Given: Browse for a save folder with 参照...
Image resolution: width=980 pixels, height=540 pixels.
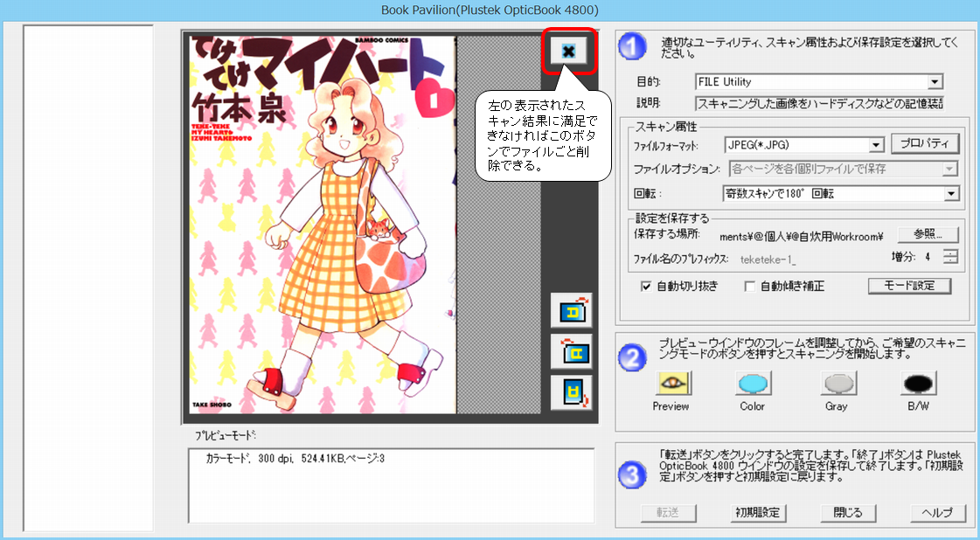Looking at the screenshot, I should pyautogui.click(x=928, y=234).
